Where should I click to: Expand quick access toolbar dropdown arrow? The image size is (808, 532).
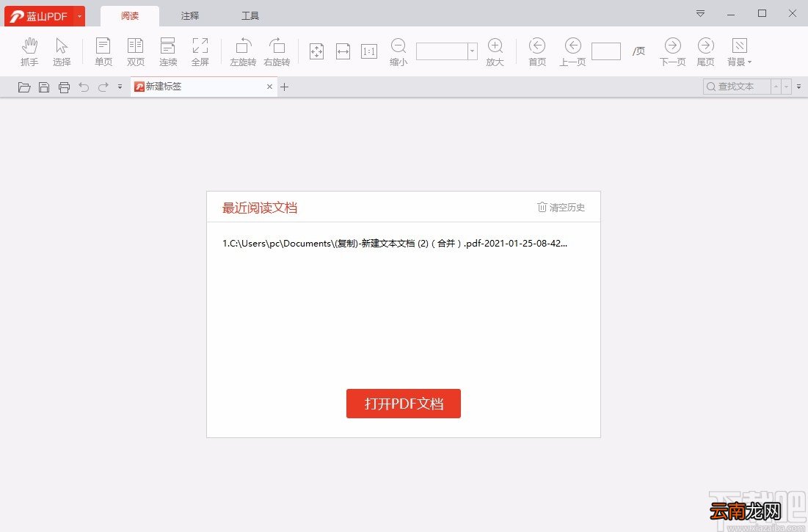120,87
